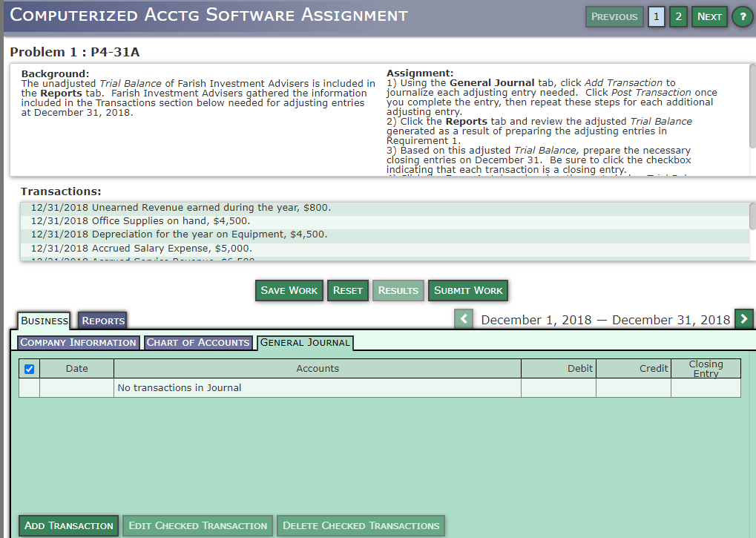
Task: Select the General Journal tab
Action: (x=305, y=343)
